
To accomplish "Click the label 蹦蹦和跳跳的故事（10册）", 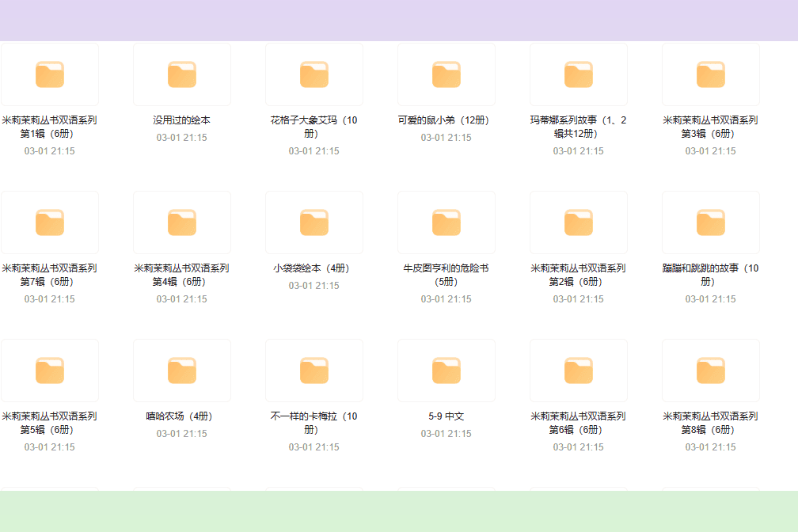I will click(710, 275).
